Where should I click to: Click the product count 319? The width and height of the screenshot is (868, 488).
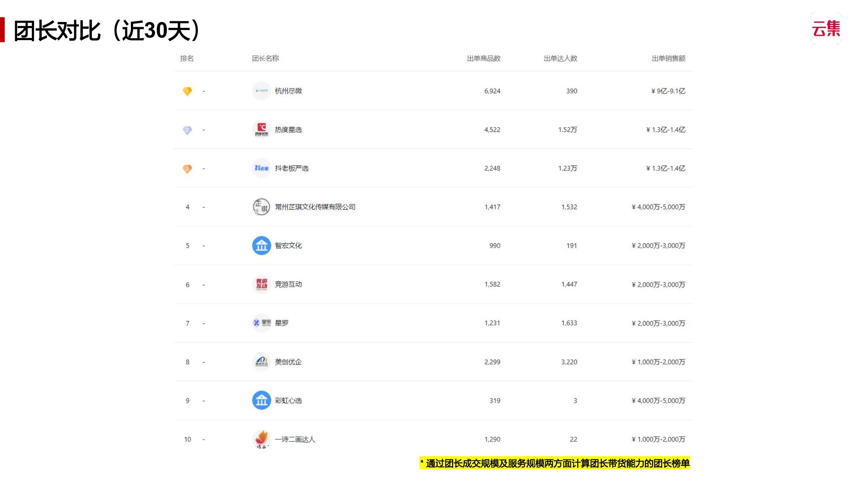tap(495, 400)
